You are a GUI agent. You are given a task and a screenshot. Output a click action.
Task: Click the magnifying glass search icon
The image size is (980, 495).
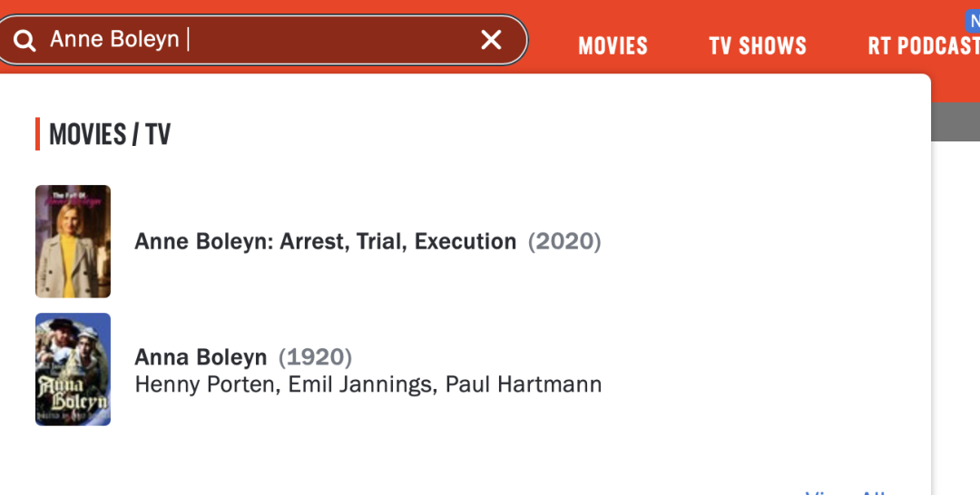pos(24,41)
